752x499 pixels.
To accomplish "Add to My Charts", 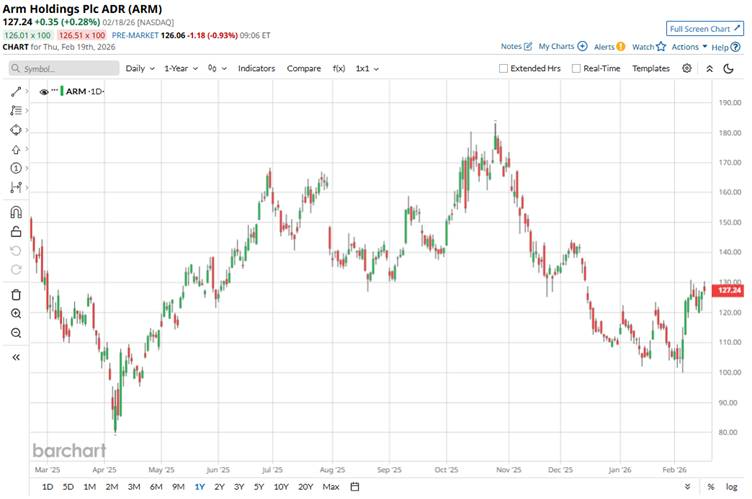I will tap(563, 47).
